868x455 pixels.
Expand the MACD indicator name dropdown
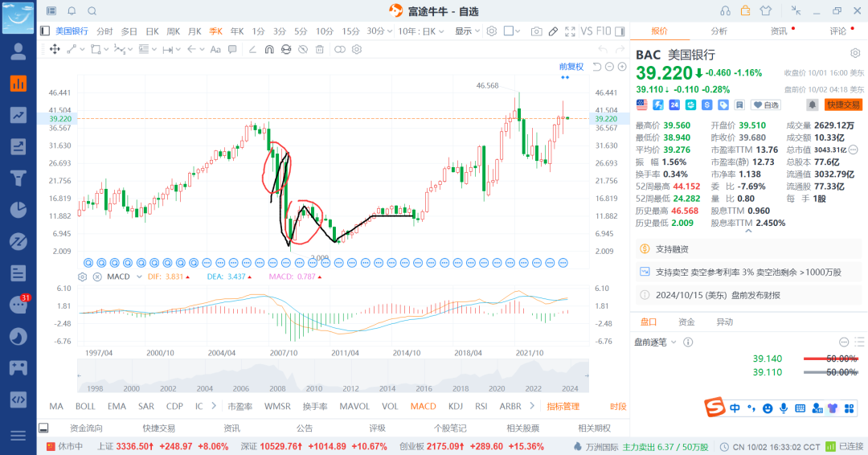pyautogui.click(x=139, y=277)
